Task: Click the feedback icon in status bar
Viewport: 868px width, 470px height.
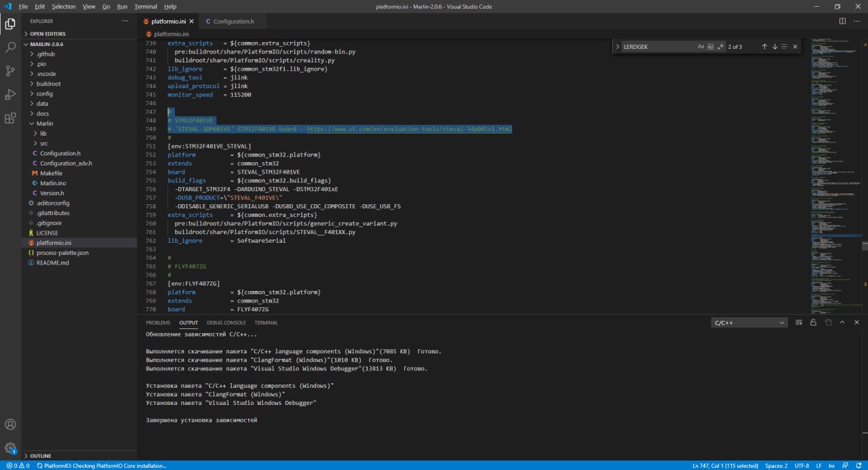Action: [846, 465]
